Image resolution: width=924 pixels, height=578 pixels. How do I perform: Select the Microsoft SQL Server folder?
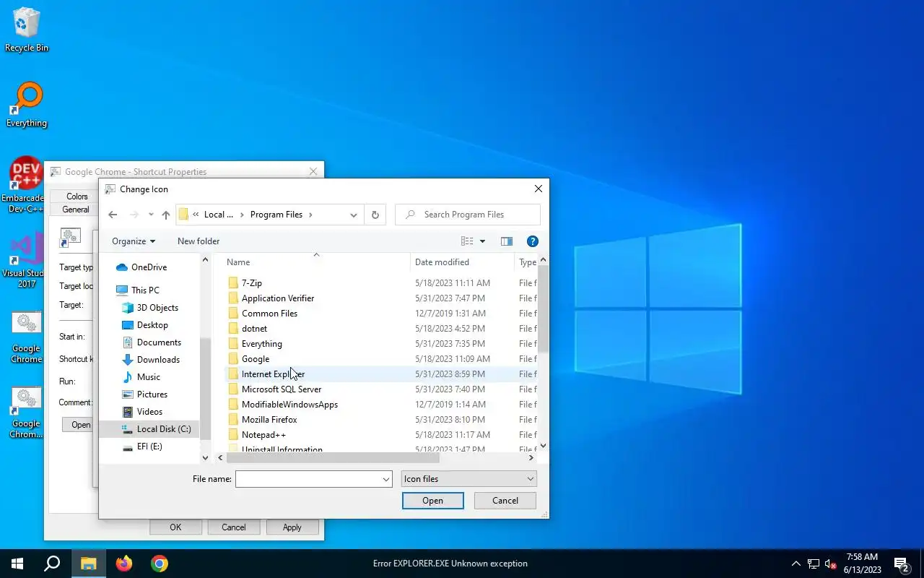pyautogui.click(x=282, y=389)
